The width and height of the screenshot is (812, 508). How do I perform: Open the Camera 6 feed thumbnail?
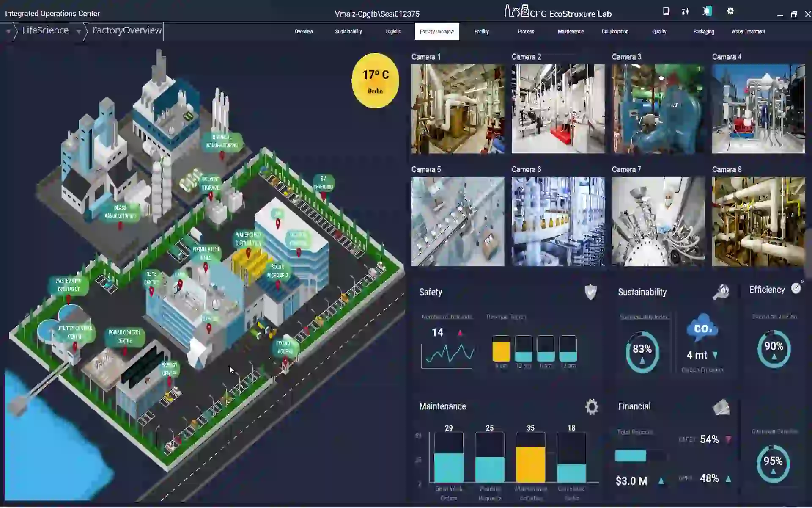558,221
